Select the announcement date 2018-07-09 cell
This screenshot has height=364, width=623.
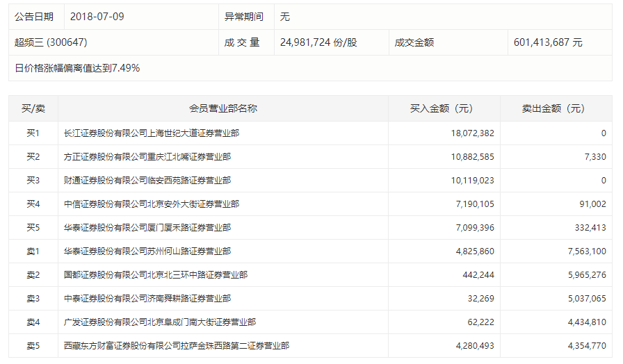[x=97, y=17]
